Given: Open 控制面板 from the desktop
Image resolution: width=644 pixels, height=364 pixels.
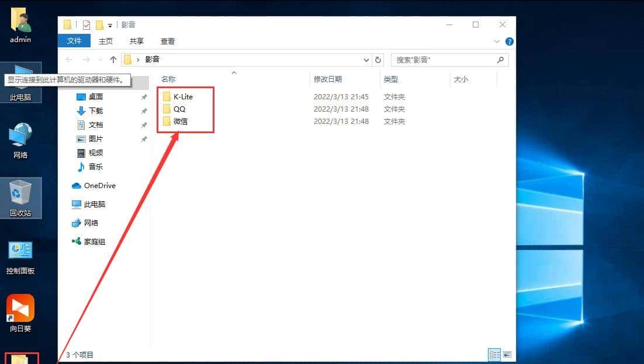Looking at the screenshot, I should (x=20, y=255).
